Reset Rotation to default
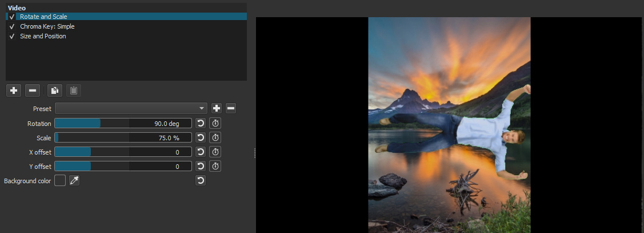 201,124
